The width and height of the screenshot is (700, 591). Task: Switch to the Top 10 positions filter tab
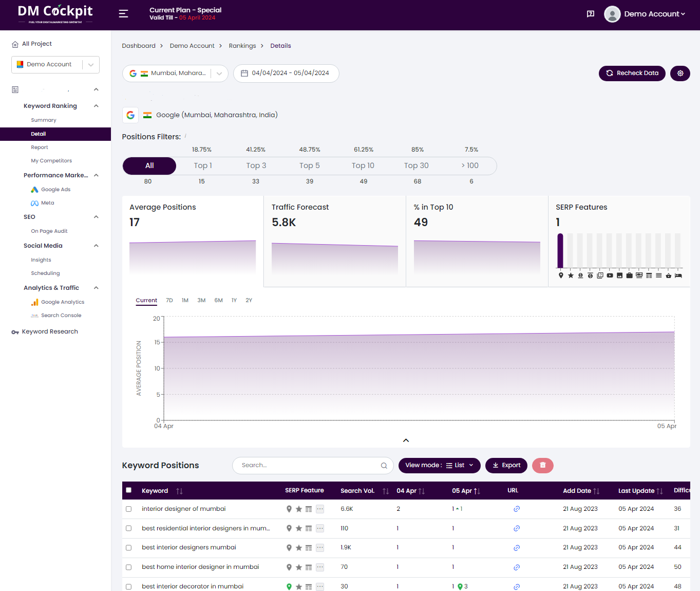[363, 165]
